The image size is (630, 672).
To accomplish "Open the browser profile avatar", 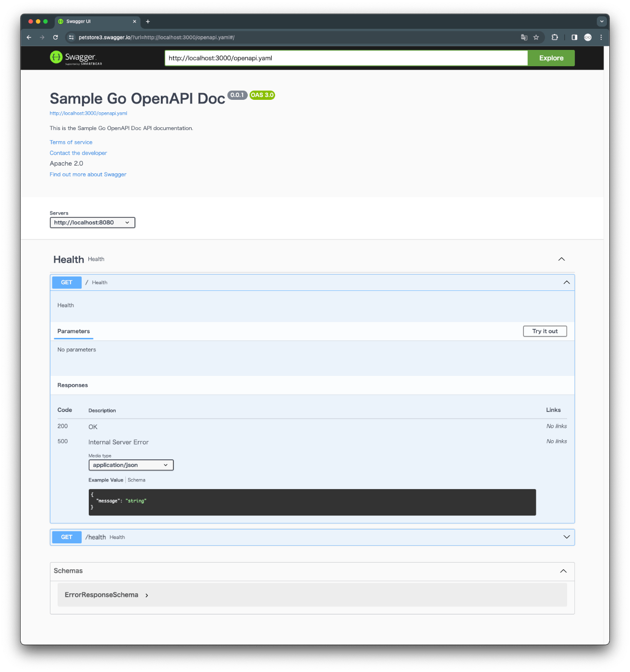I will click(x=588, y=37).
